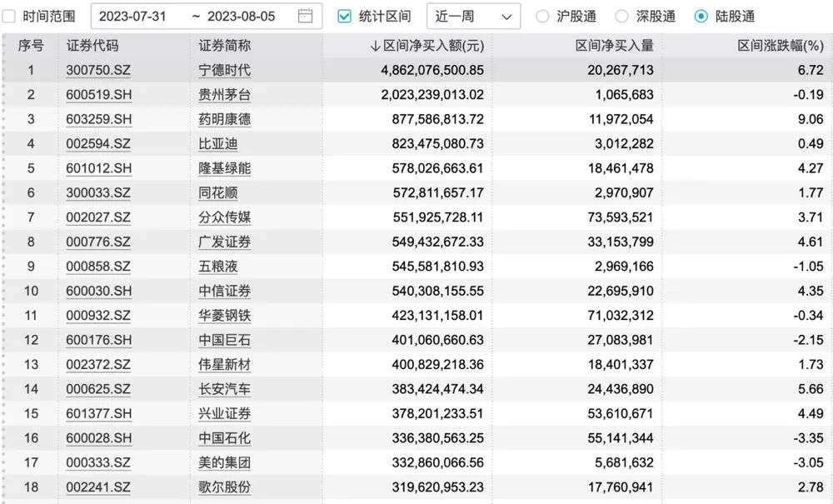The height and width of the screenshot is (504, 833).
Task: Open the 中信证券 stock link
Action: click(224, 291)
